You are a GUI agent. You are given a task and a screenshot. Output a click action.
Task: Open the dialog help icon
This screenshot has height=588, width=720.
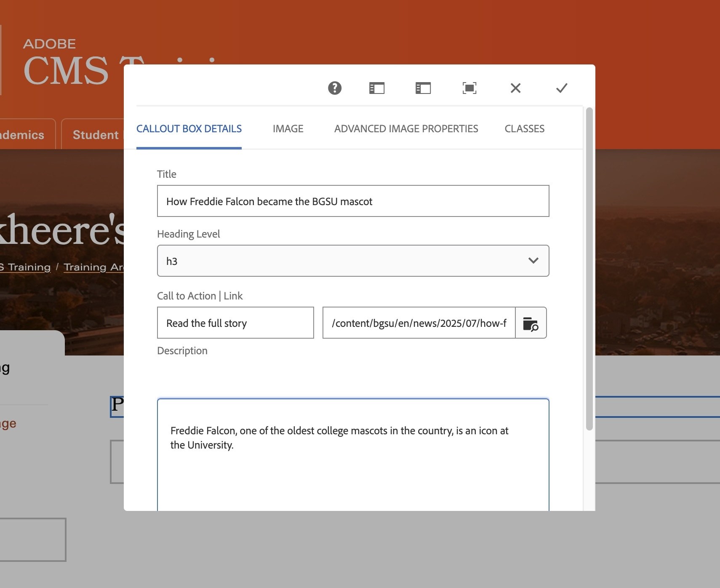(x=335, y=88)
